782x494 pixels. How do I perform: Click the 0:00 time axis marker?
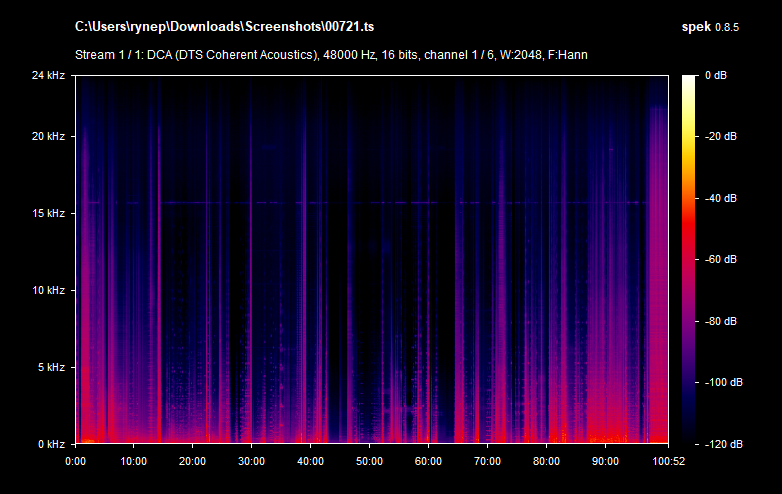pyautogui.click(x=76, y=461)
